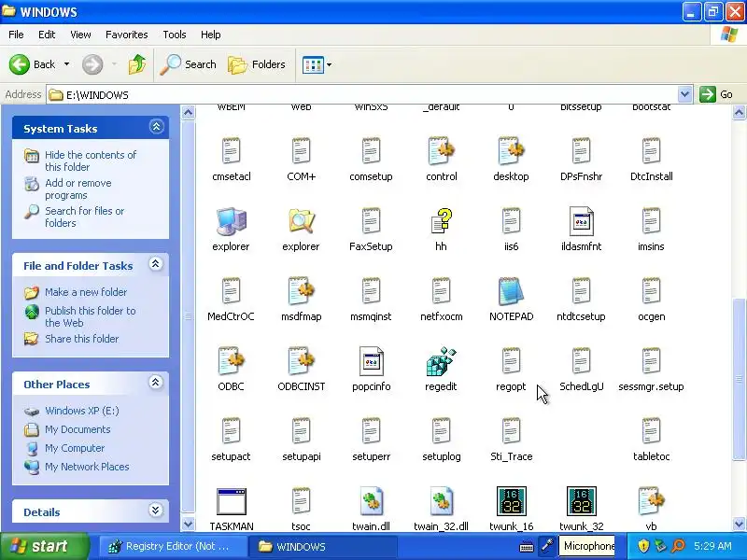Image resolution: width=747 pixels, height=560 pixels.
Task: Click task pane scrollbar up arrow
Action: tap(189, 112)
